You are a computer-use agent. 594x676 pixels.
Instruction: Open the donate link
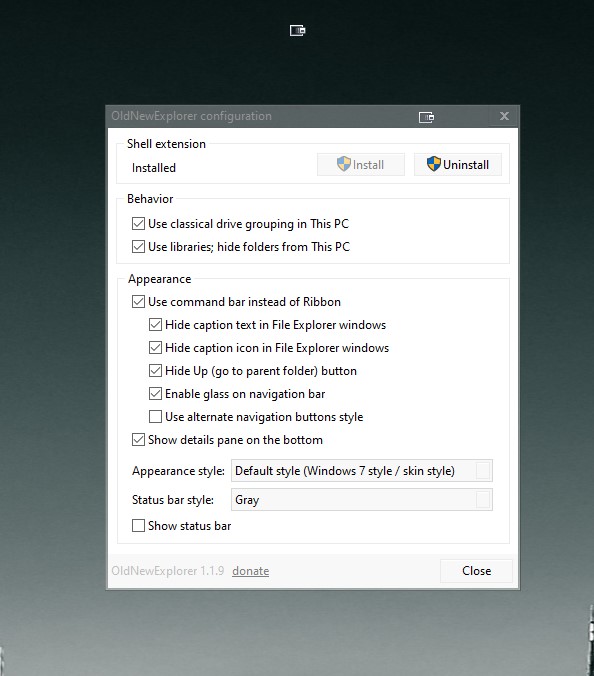pyautogui.click(x=250, y=571)
